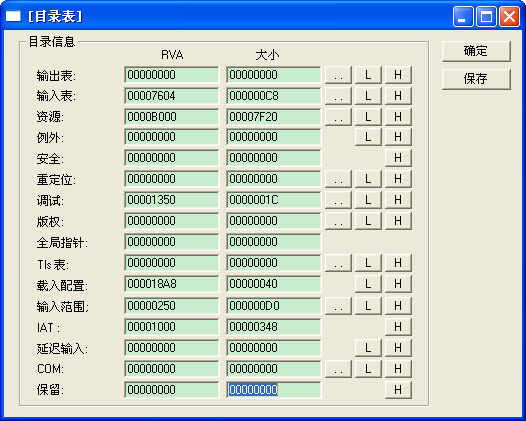Click the H button for 保留 row

click(x=398, y=390)
